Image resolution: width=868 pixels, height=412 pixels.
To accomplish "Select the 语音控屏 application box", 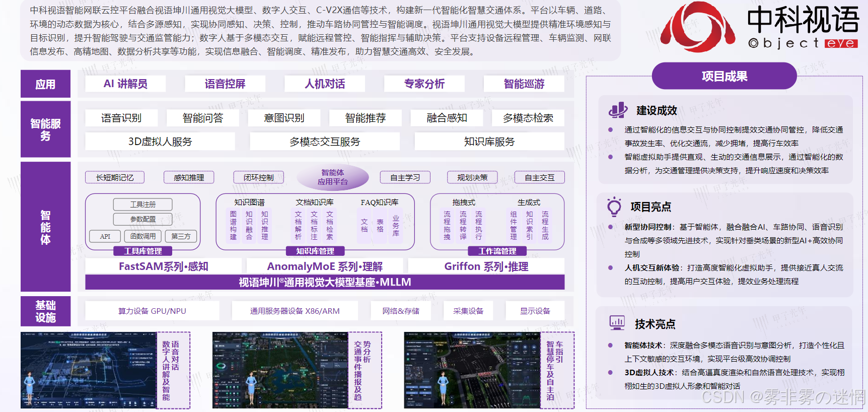I will coord(225,84).
